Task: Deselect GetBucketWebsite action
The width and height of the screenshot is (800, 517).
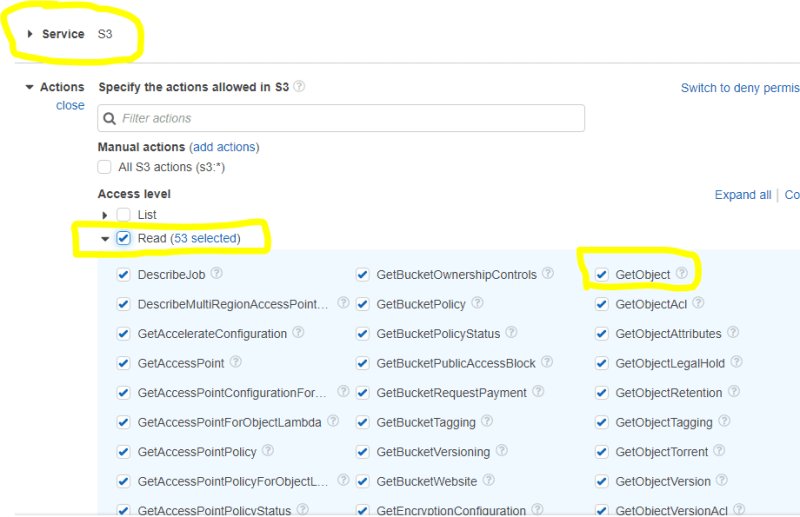Action: (x=362, y=482)
